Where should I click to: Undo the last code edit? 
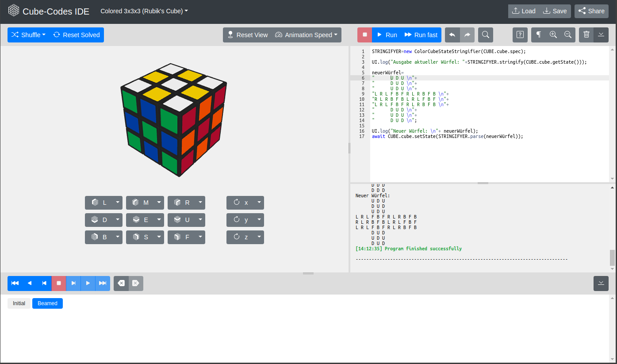(453, 34)
